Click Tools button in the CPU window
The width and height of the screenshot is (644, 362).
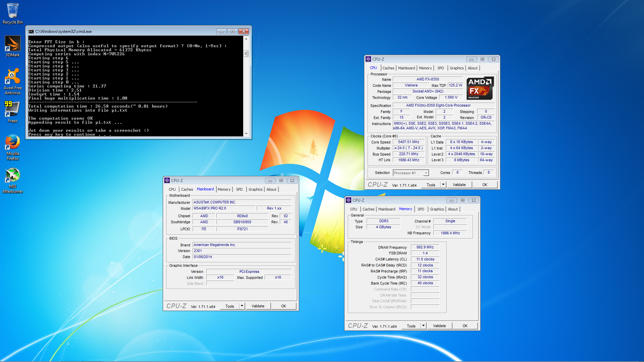[x=431, y=185]
